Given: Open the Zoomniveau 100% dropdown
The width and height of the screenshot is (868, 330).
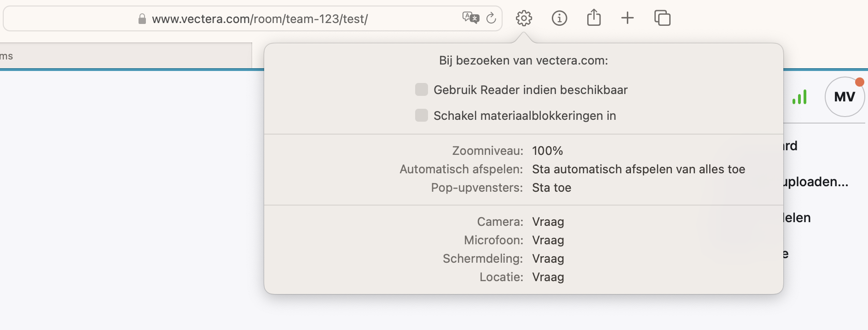Looking at the screenshot, I should [547, 151].
